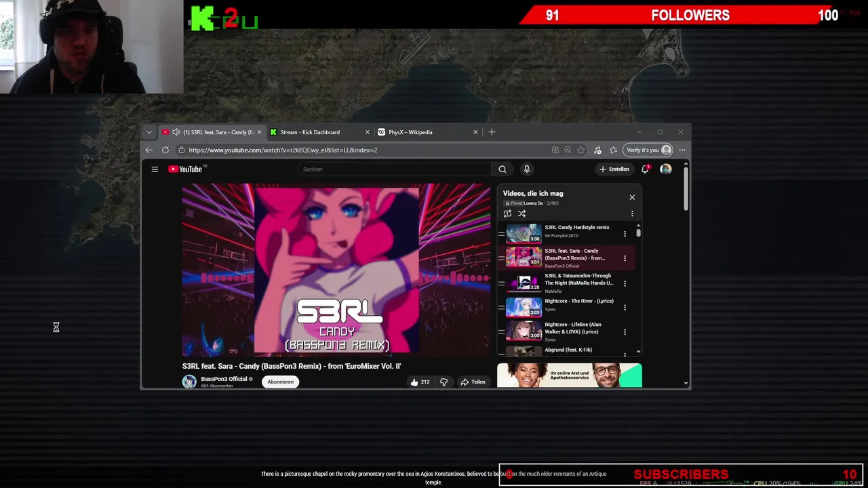
Task: Dislike the video with thumbs down
Action: coord(443,382)
